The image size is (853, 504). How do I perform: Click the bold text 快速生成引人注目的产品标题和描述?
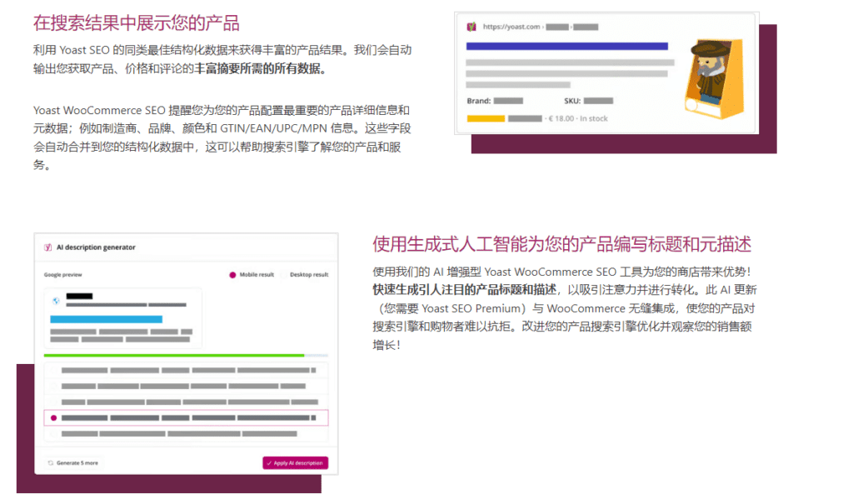click(x=465, y=290)
